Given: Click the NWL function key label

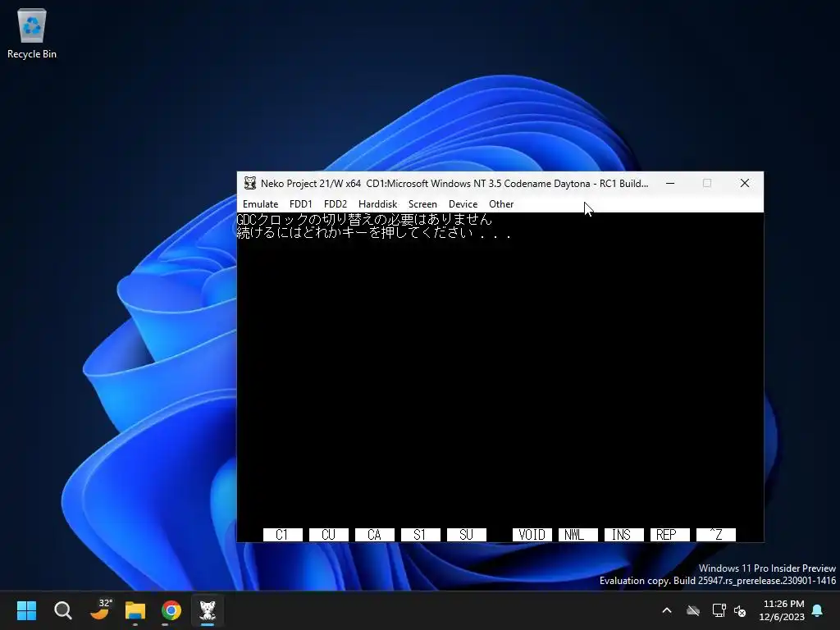Looking at the screenshot, I should (578, 535).
